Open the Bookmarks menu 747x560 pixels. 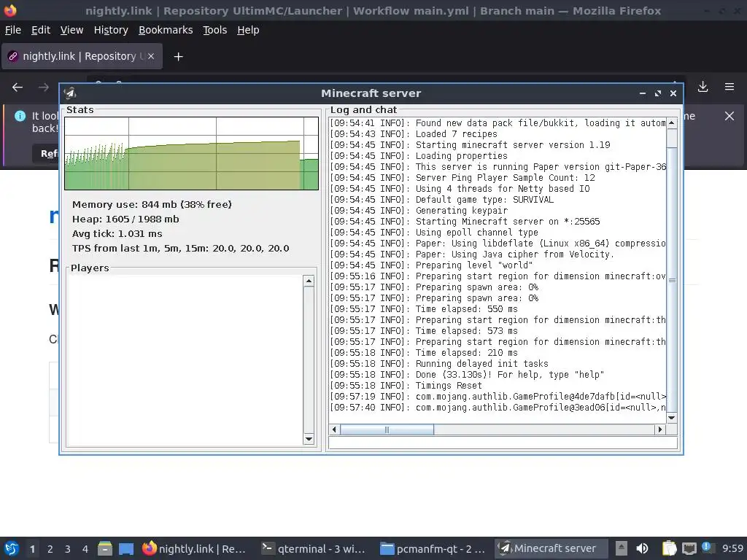[166, 30]
